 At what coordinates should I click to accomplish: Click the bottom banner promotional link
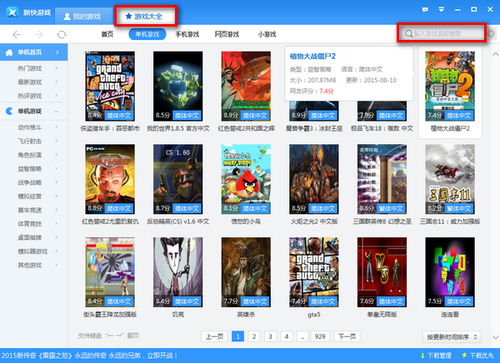click(x=89, y=356)
